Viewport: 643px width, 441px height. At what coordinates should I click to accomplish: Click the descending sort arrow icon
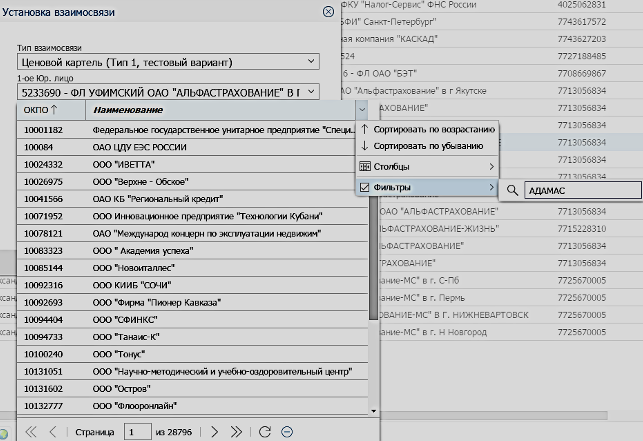pyautogui.click(x=364, y=146)
